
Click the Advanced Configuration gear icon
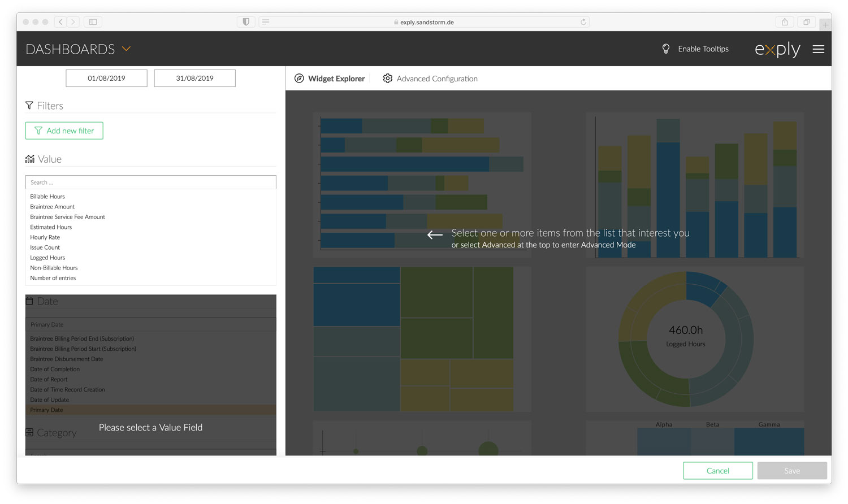pos(387,79)
